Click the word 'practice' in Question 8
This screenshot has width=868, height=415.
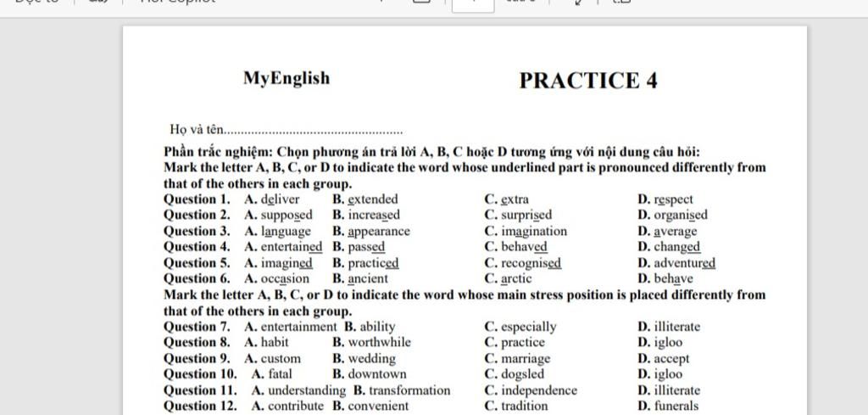(x=523, y=342)
